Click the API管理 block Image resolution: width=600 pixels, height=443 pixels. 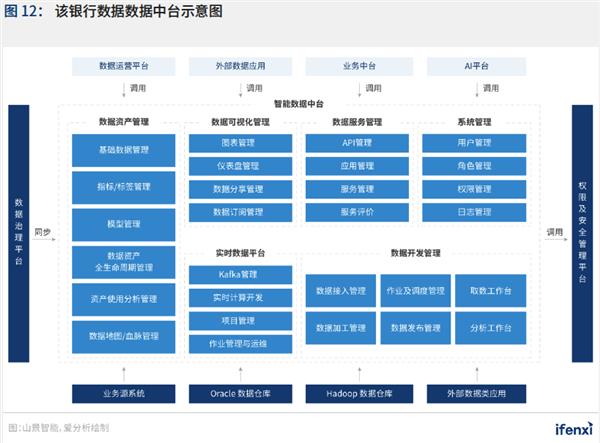click(x=356, y=143)
